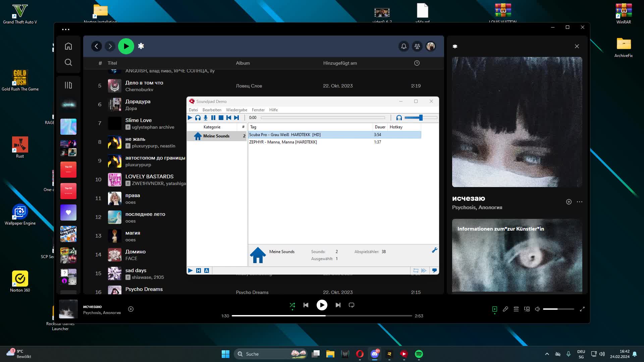
Task: Open the Spotify queue icon
Action: 516,309
